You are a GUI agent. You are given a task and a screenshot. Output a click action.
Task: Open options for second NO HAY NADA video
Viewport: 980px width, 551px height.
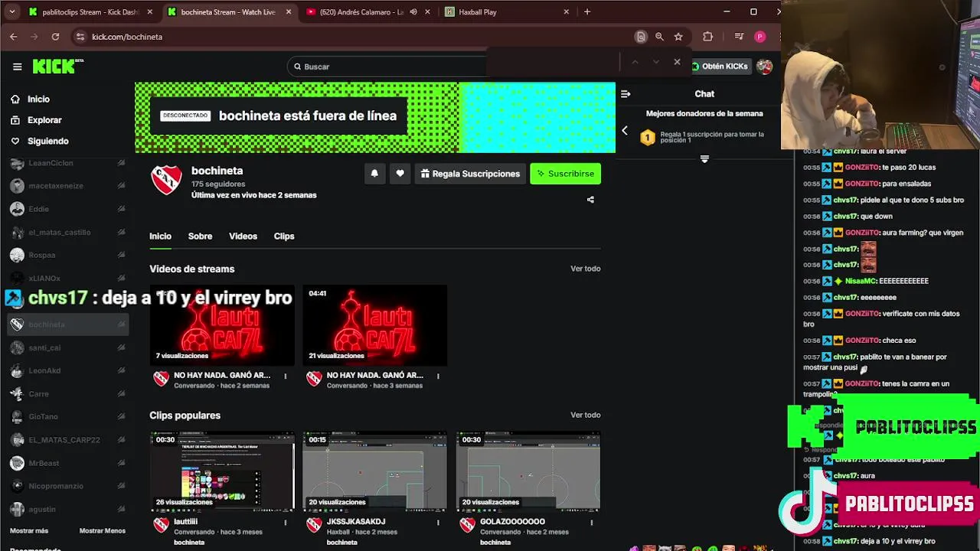point(438,376)
